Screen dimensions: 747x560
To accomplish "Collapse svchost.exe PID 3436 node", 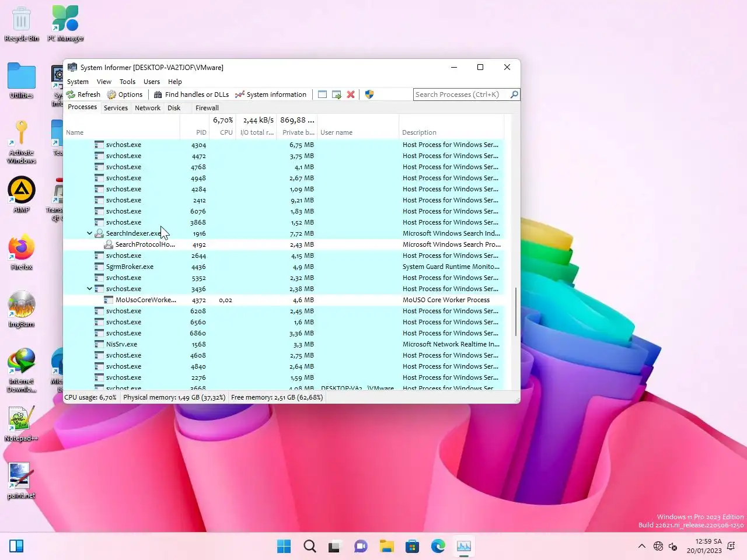I will click(89, 289).
